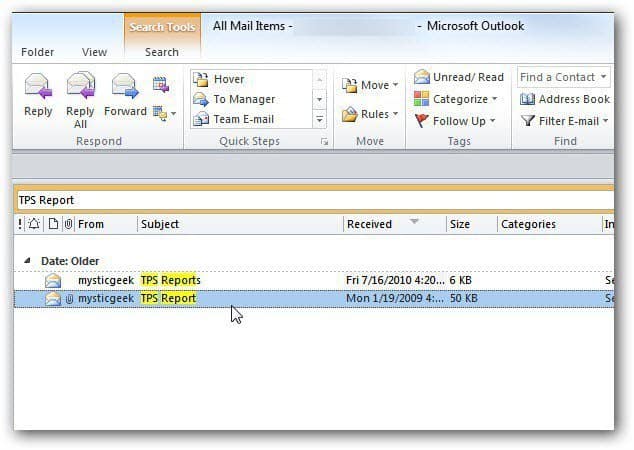The width and height of the screenshot is (634, 450).
Task: Sort by Reminder bell column header
Action: click(x=34, y=224)
